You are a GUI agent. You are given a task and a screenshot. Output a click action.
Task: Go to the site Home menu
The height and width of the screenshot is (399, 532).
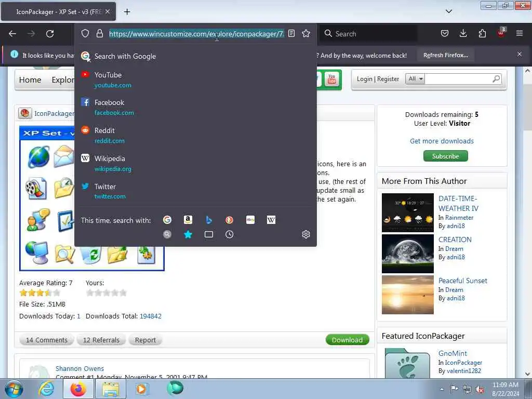coord(30,79)
